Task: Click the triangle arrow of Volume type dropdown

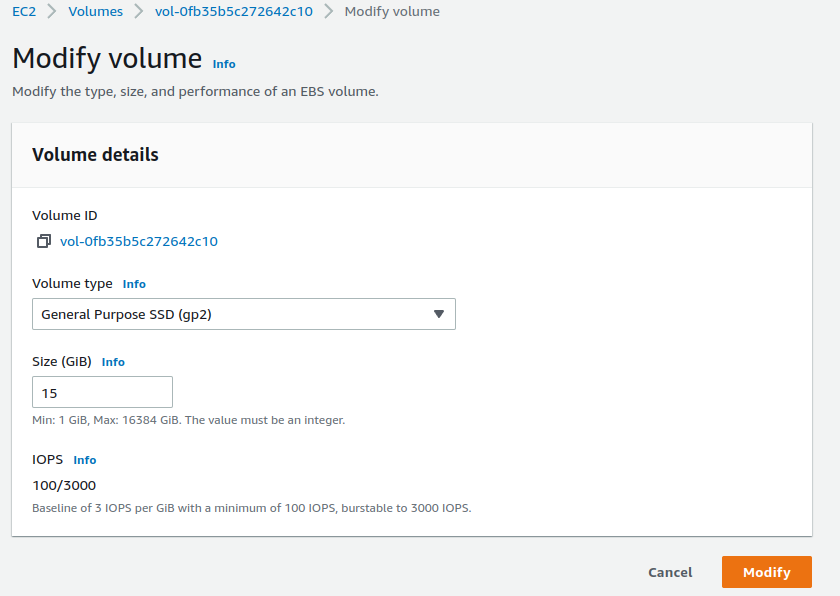Action: (439, 314)
